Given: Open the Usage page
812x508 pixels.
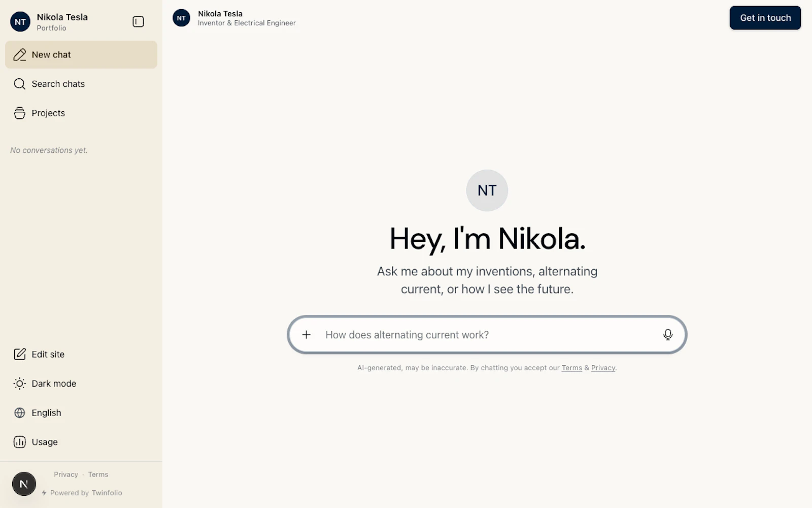Looking at the screenshot, I should 81,442.
